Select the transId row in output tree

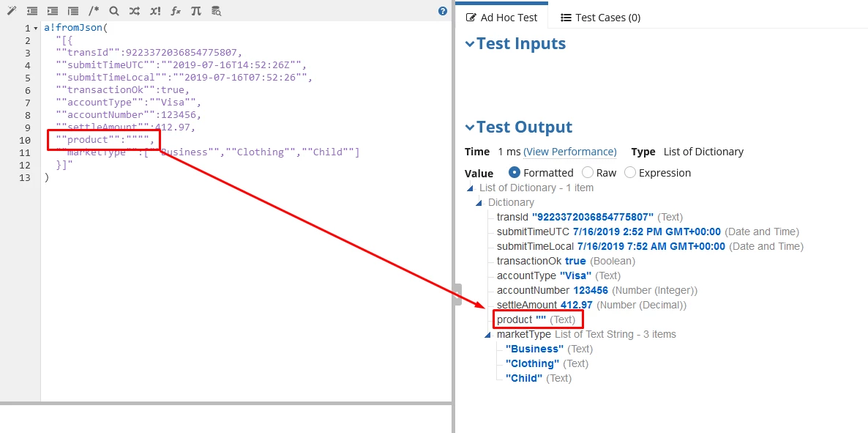(590, 217)
